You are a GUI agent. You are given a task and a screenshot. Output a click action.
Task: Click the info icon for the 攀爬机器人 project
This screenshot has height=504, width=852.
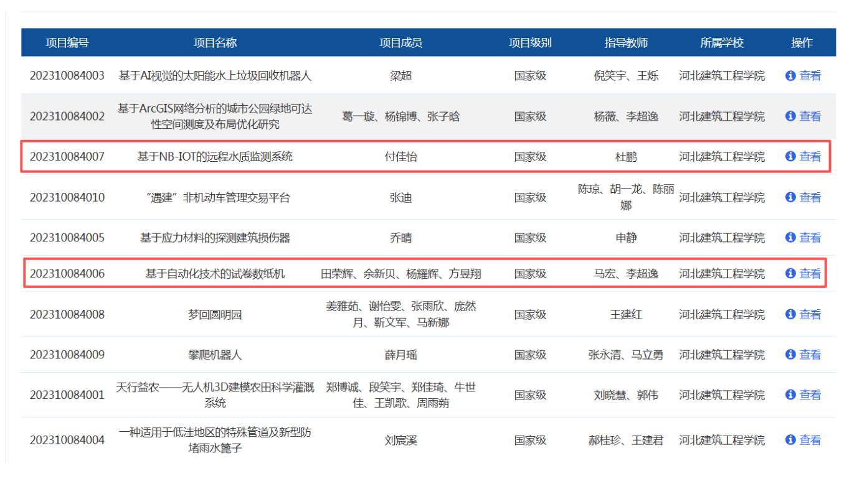pyautogui.click(x=790, y=355)
